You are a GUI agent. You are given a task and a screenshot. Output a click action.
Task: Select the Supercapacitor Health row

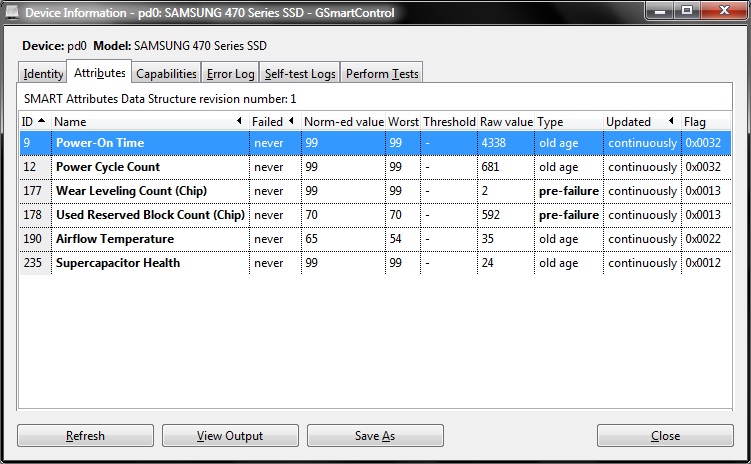(376, 263)
